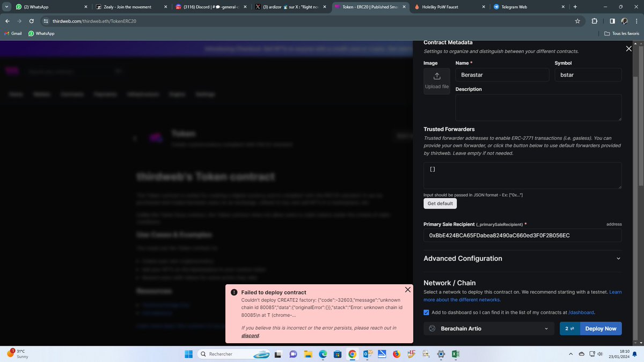644x362 pixels.
Task: Click the token Name field containing Berastar
Action: click(x=502, y=75)
